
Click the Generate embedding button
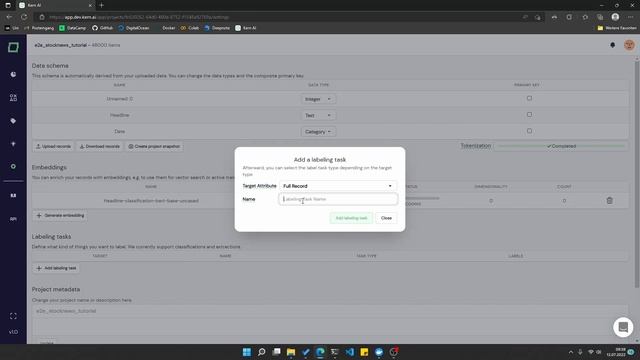pos(60,216)
